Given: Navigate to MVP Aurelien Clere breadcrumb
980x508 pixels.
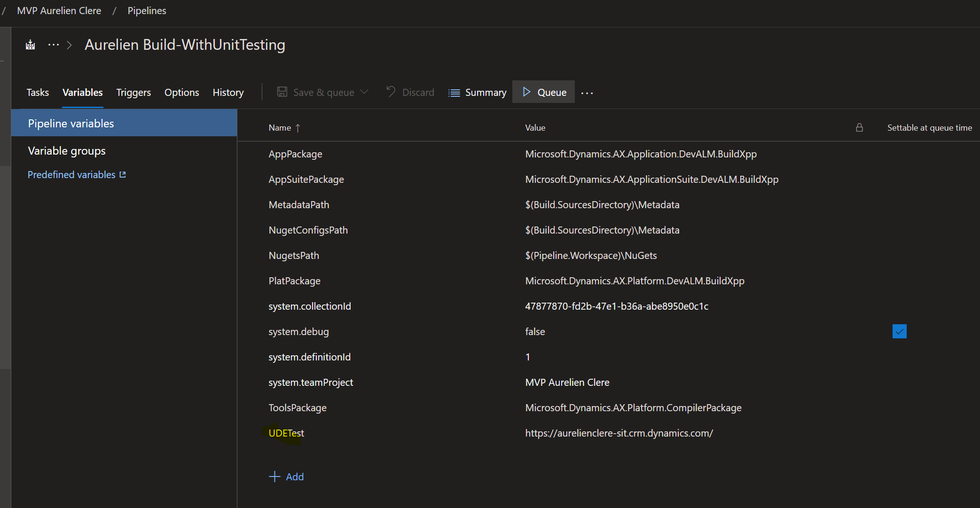Looking at the screenshot, I should click(59, 11).
